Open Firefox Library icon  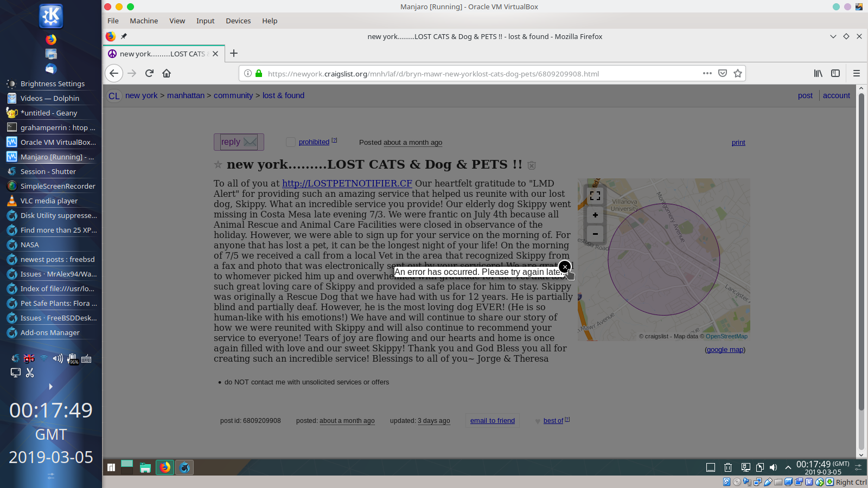(x=818, y=73)
